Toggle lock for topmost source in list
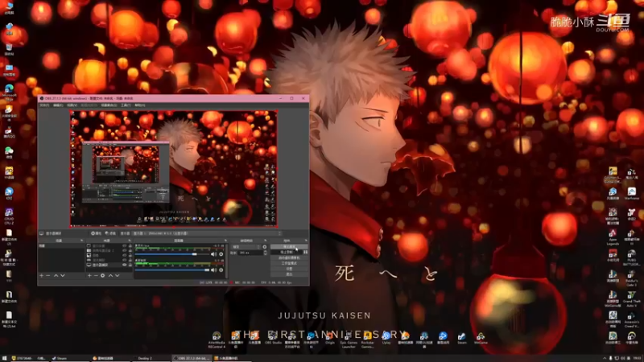This screenshot has width=644, height=362. tap(130, 246)
